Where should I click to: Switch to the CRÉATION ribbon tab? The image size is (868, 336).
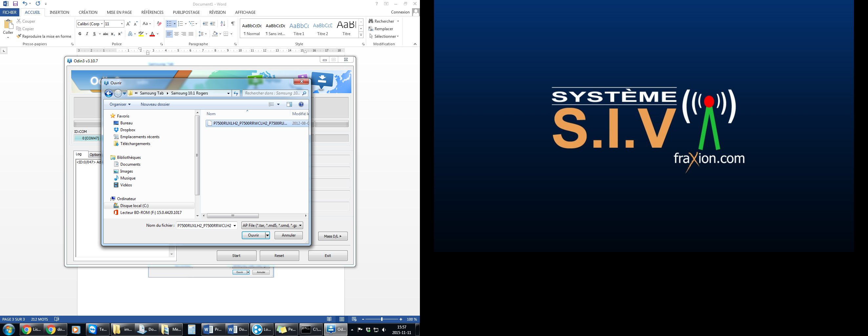88,12
